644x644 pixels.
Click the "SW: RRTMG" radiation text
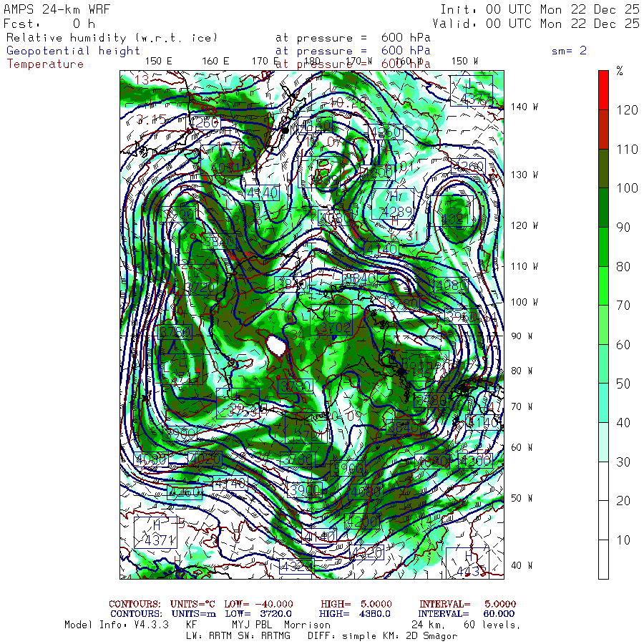(x=264, y=636)
